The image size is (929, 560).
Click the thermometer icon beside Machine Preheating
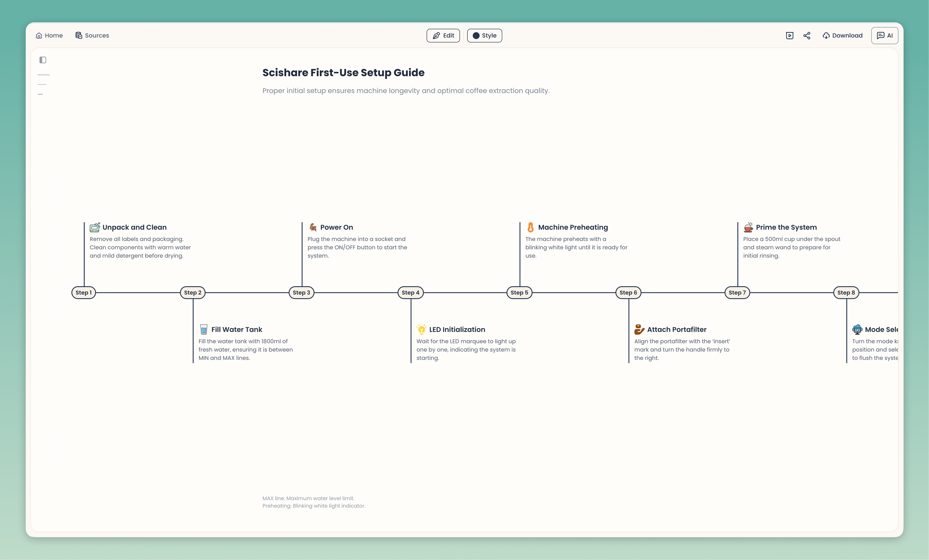pos(530,227)
